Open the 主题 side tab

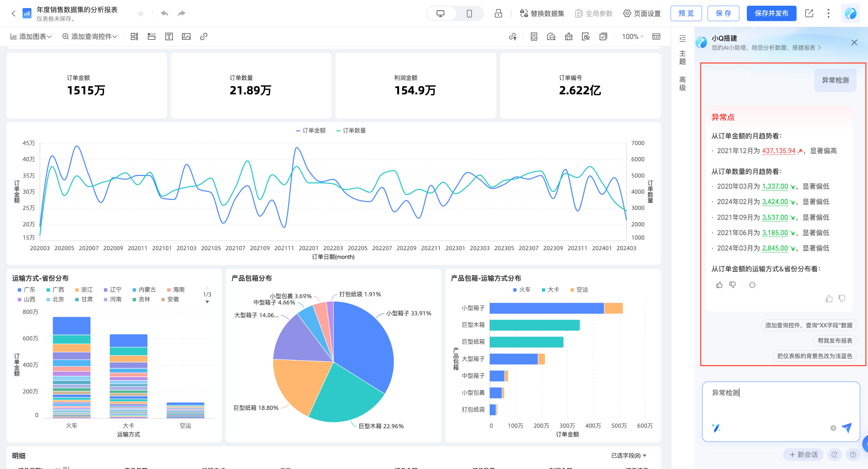click(682, 58)
